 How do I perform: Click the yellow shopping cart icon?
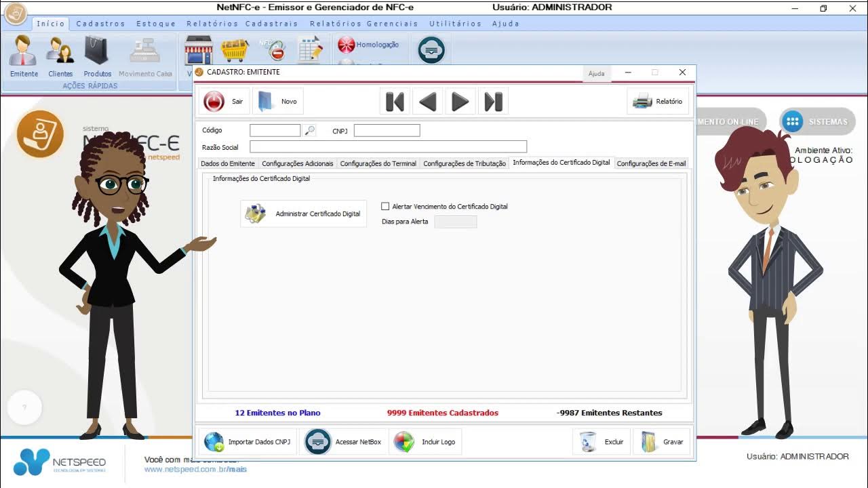235,51
